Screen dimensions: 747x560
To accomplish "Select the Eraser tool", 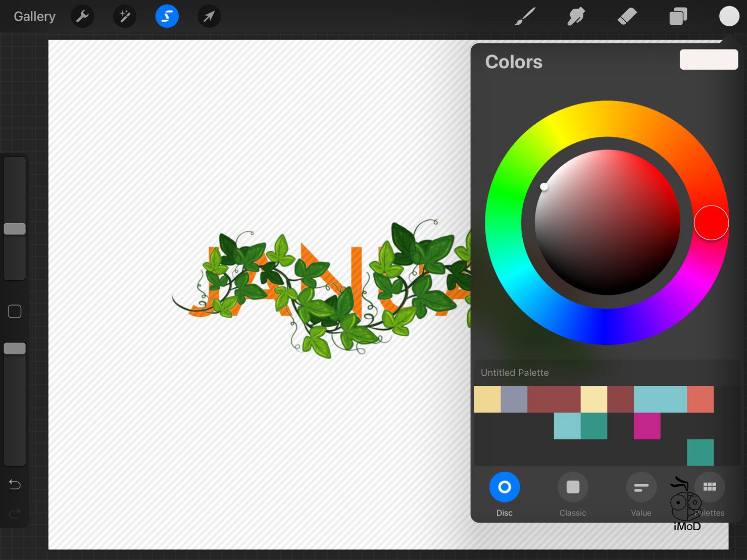I will coord(627,17).
